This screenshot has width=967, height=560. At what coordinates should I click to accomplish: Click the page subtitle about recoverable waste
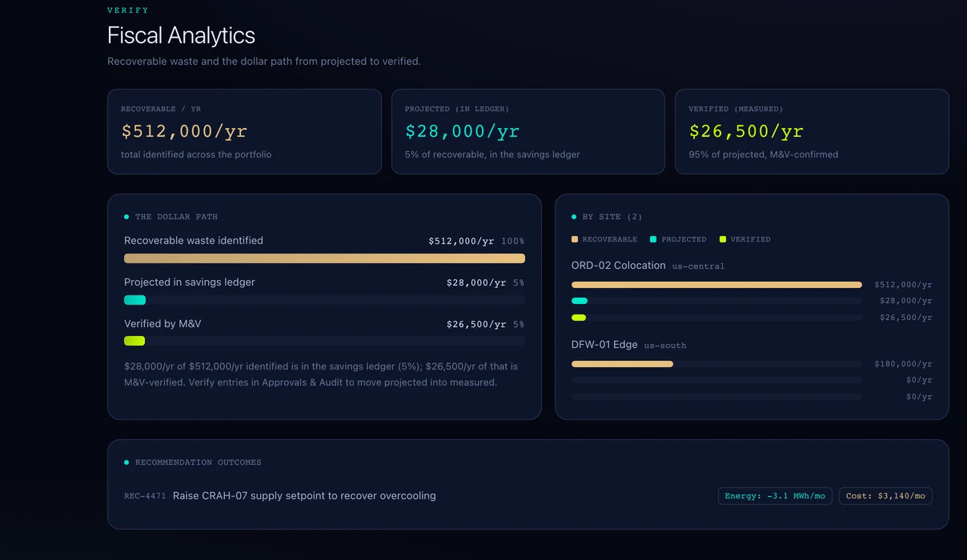coord(264,62)
